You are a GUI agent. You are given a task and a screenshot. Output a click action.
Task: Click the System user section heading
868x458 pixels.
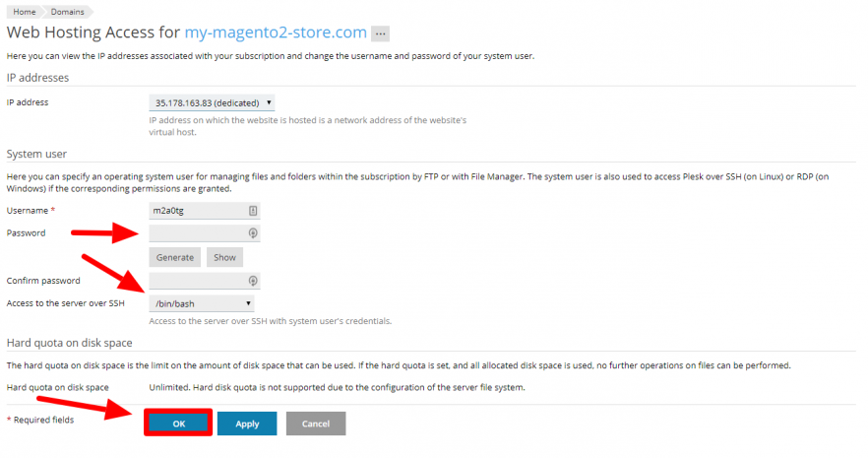[36, 154]
